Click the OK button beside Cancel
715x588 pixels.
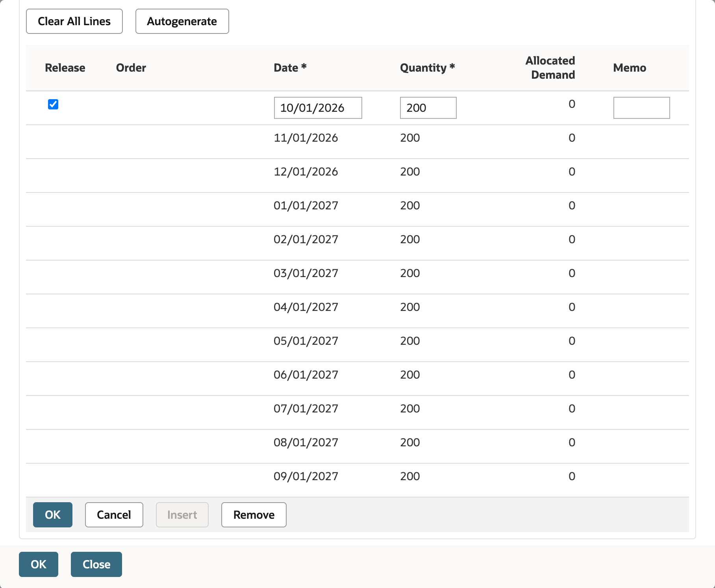click(x=53, y=515)
